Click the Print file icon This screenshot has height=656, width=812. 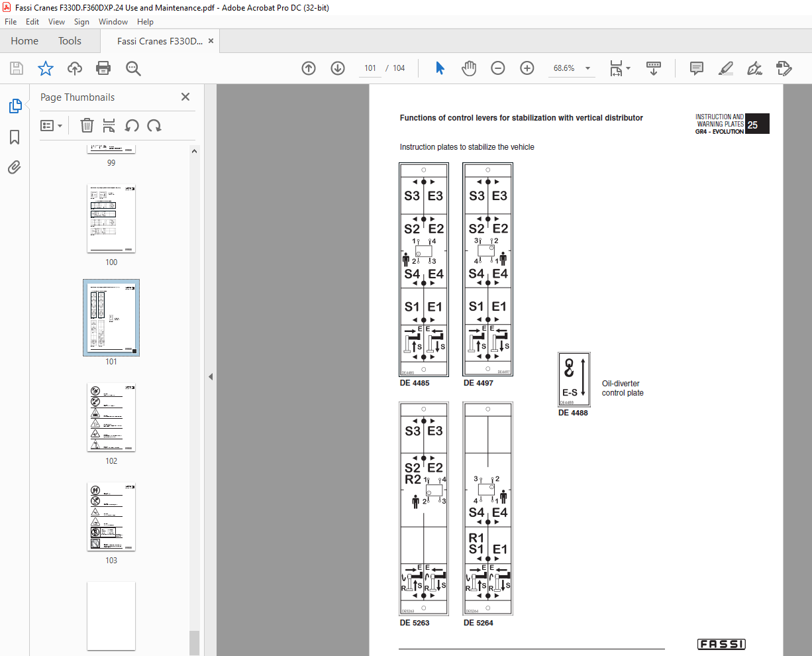[x=103, y=68]
